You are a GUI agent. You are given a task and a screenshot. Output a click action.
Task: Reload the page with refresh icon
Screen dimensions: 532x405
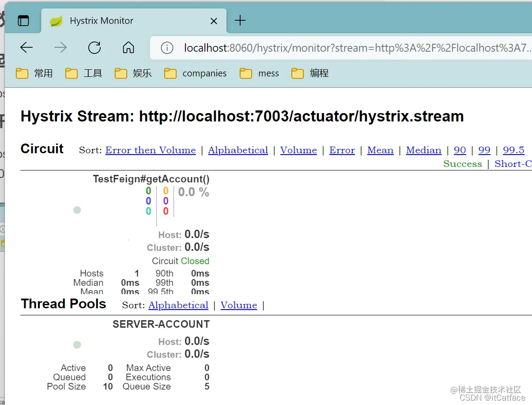click(94, 48)
